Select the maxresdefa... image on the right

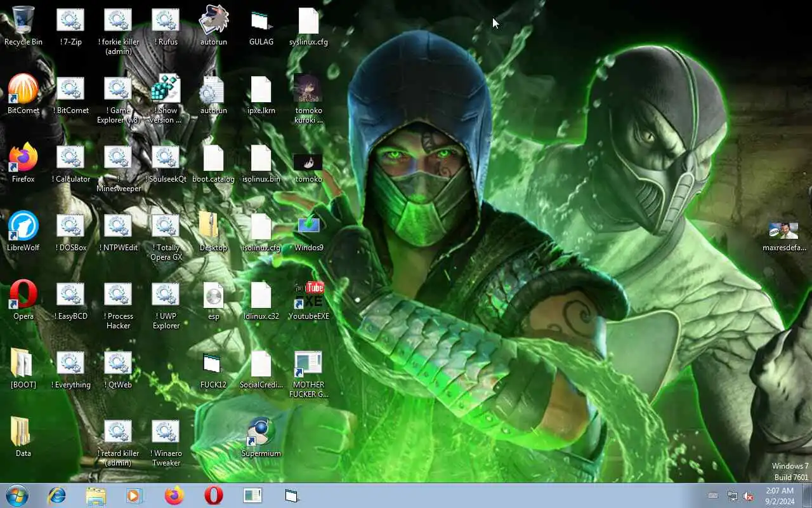click(x=784, y=237)
